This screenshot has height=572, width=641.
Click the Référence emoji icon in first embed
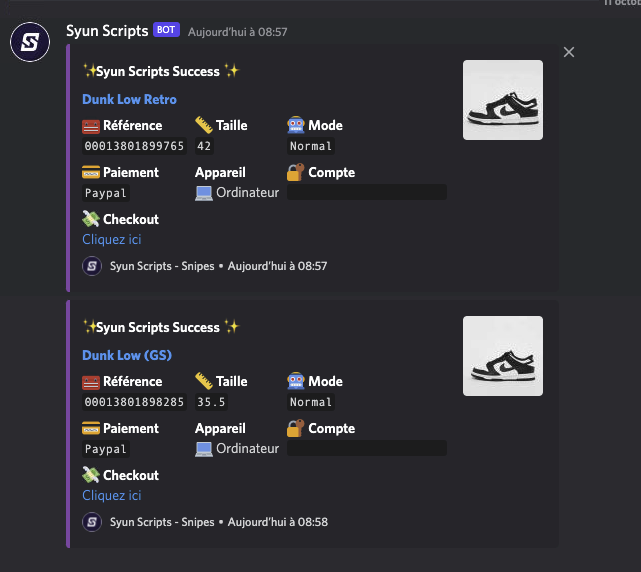coord(91,126)
